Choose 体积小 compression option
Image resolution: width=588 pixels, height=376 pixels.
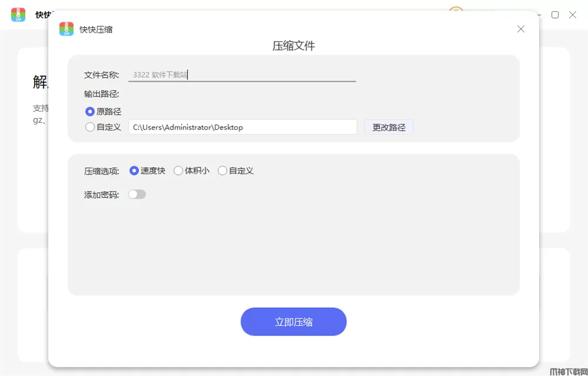click(178, 171)
